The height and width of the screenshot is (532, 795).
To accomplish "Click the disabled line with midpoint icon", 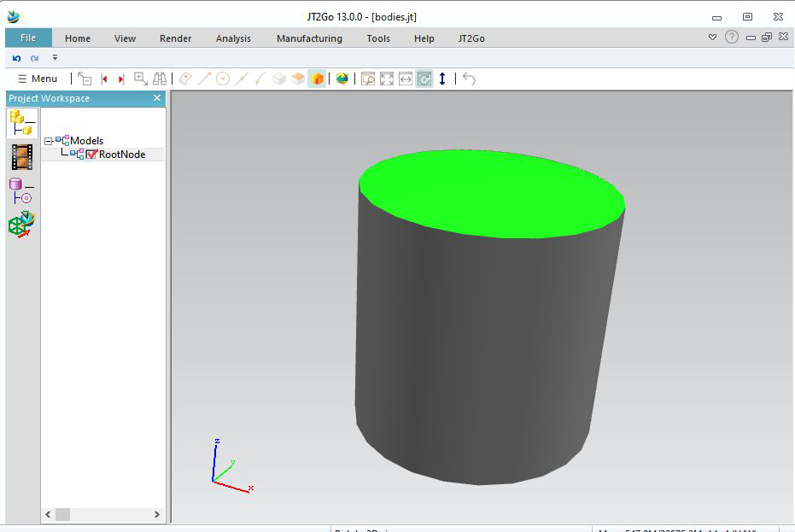I will coord(242,79).
